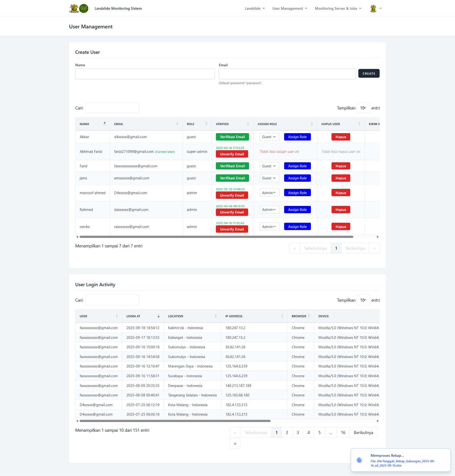The image size is (455, 476).
Task: Open role dropdown for ramko
Action: click(x=269, y=227)
